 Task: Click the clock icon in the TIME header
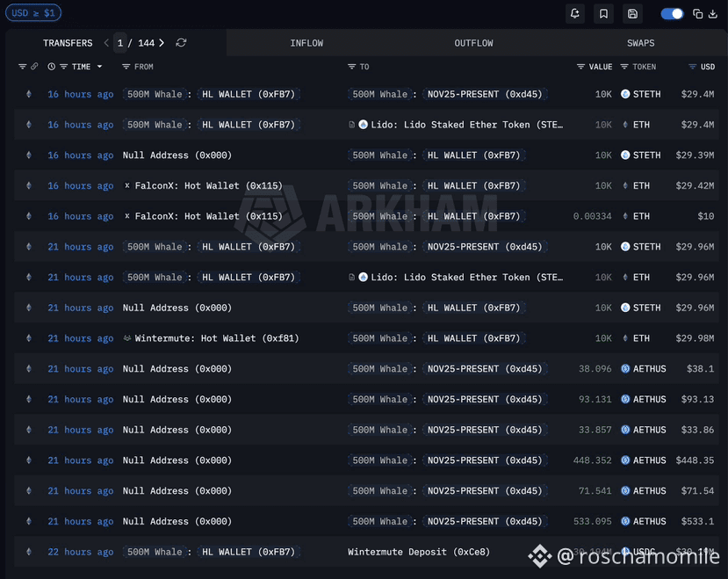[51, 67]
